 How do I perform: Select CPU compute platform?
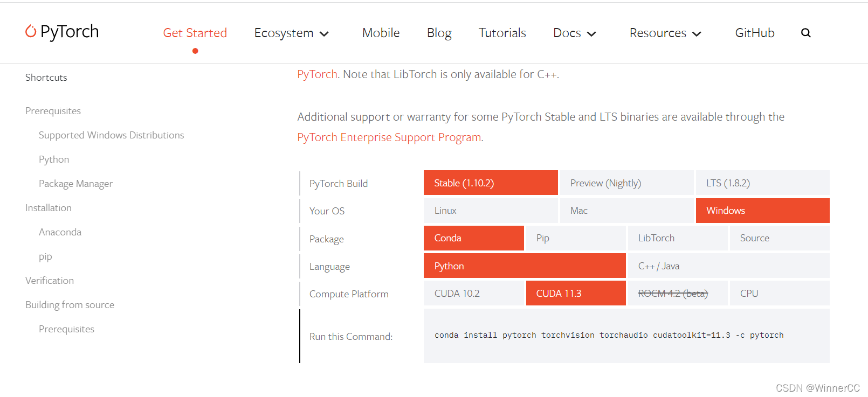[x=780, y=293]
